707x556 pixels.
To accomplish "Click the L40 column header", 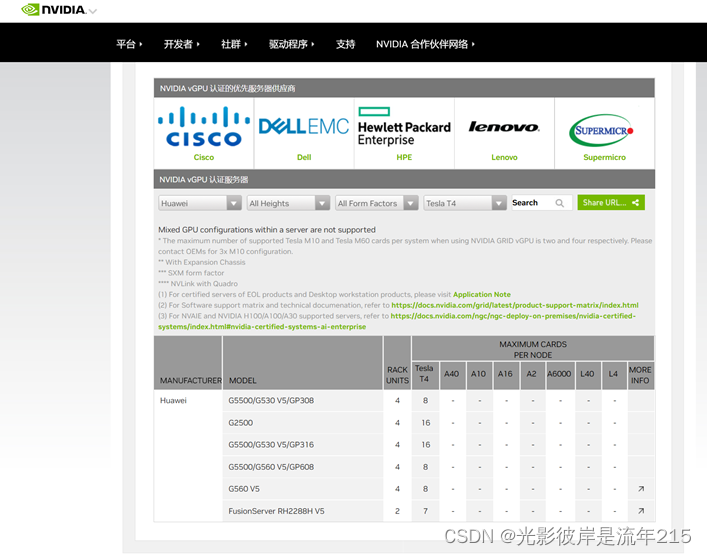I will pos(587,374).
